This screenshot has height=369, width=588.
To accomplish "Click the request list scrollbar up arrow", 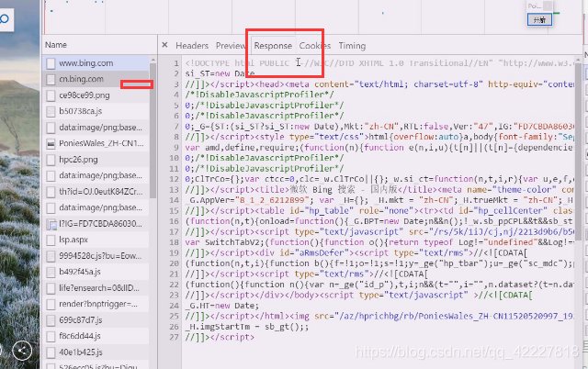I will (x=153, y=60).
